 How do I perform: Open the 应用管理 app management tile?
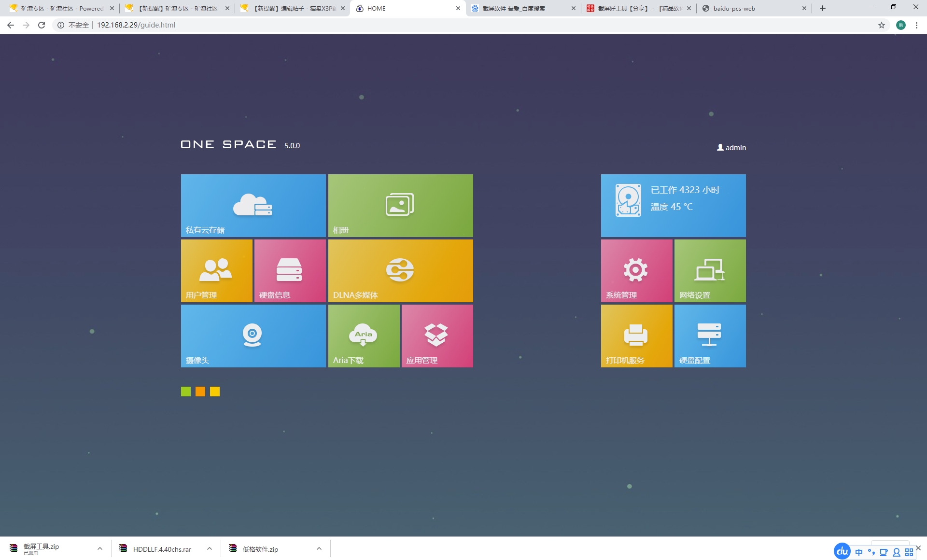click(437, 336)
